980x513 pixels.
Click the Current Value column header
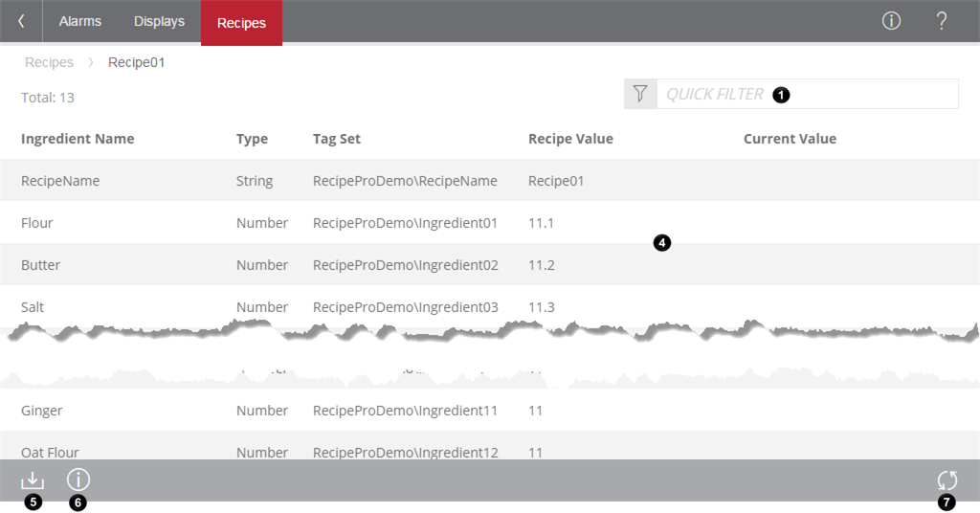pyautogui.click(x=790, y=139)
